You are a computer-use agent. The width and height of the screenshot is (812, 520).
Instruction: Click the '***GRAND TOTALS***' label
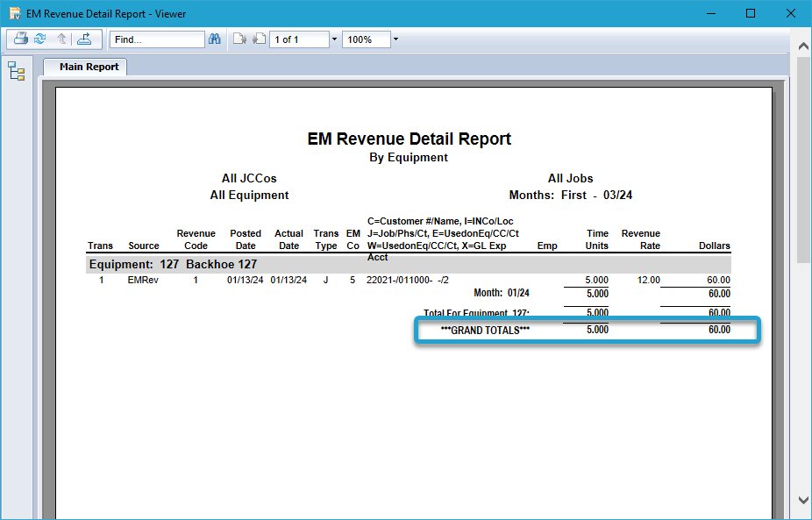[485, 331]
